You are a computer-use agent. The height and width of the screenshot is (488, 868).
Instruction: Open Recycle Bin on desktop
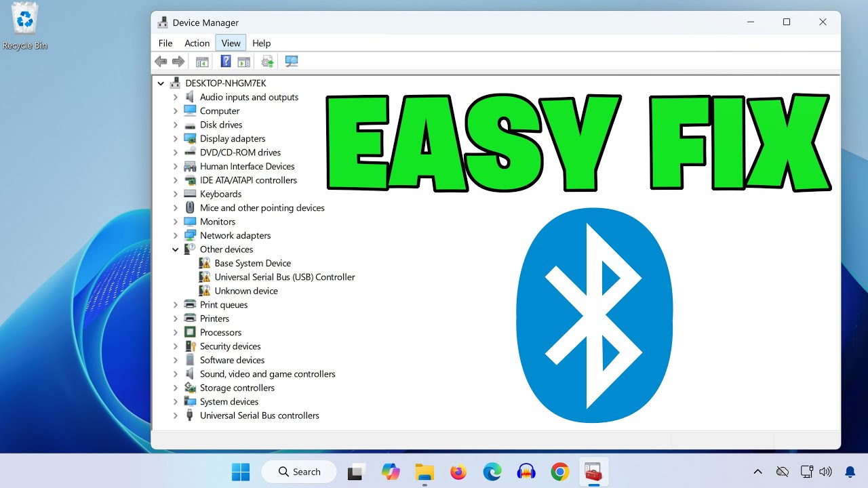coord(25,27)
